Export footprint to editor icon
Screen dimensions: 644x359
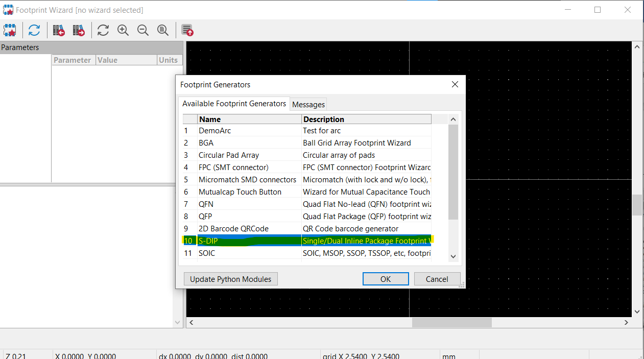pyautogui.click(x=187, y=30)
